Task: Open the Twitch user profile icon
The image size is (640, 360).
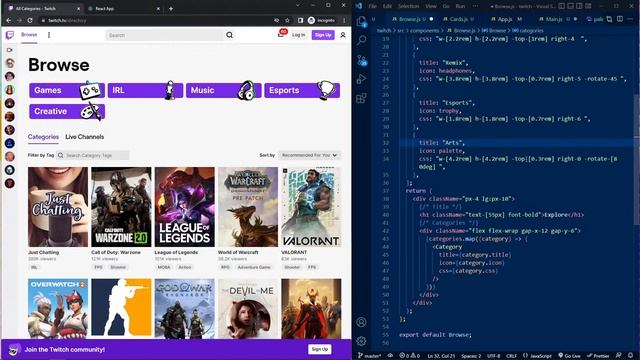Action: (x=343, y=35)
